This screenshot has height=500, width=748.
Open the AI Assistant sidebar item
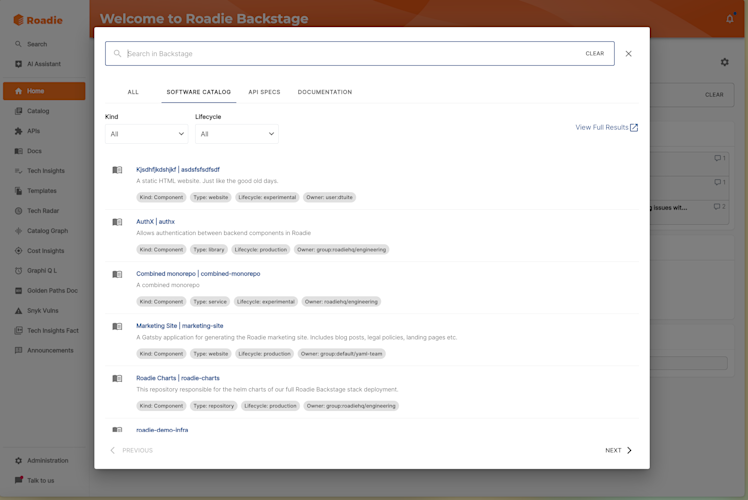[38, 64]
